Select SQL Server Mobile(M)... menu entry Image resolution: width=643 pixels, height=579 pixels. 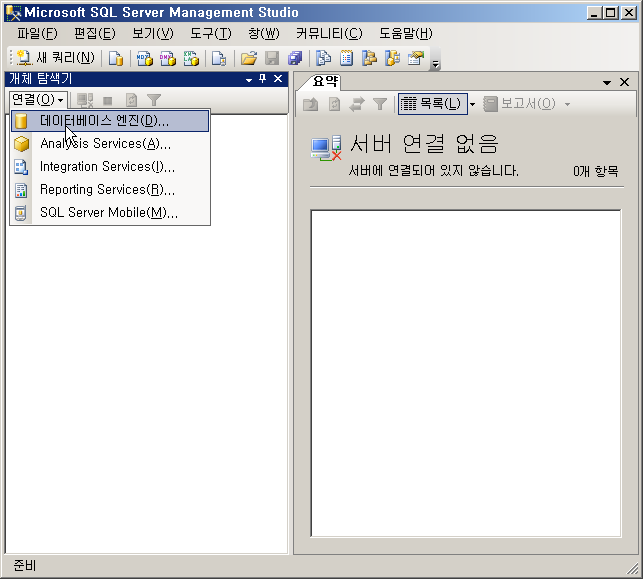click(110, 212)
